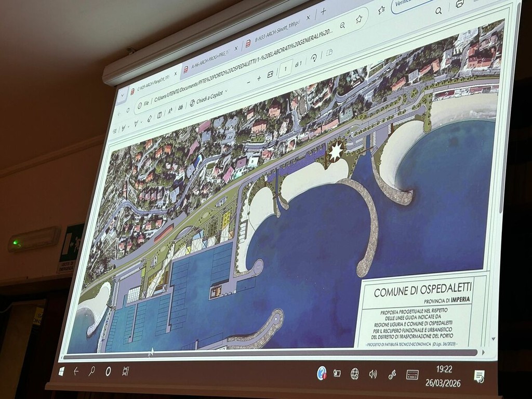Click the horizontal scrollbar below the PDF
This screenshot has width=532, height=399.
[270, 353]
